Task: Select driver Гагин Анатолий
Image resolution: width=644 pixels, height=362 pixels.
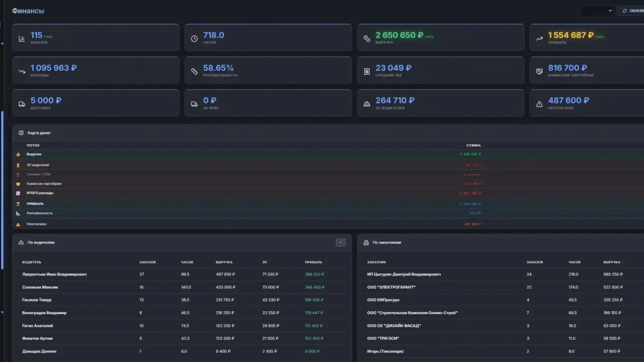Action: (x=37, y=326)
